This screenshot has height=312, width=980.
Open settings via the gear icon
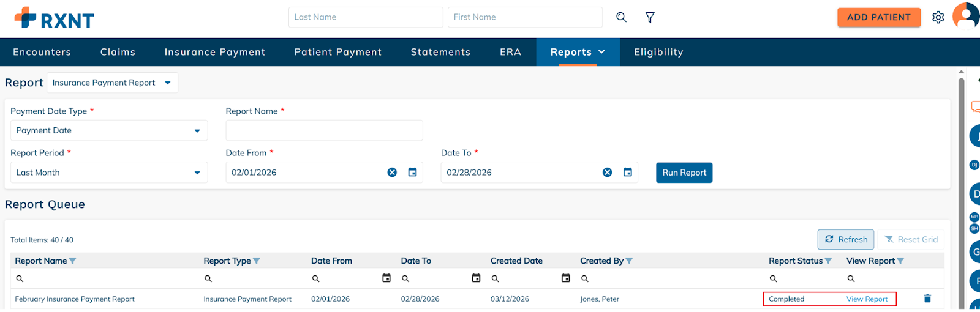938,17
